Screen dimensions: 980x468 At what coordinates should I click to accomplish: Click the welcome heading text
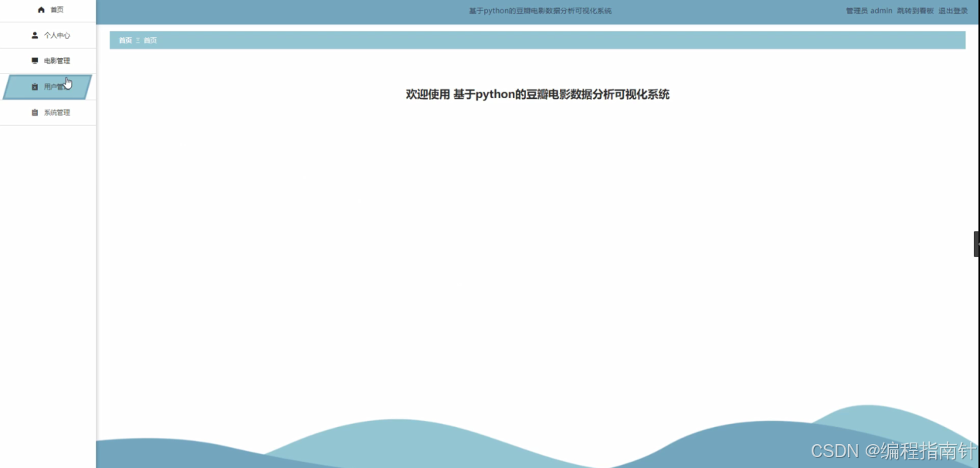[x=537, y=94]
